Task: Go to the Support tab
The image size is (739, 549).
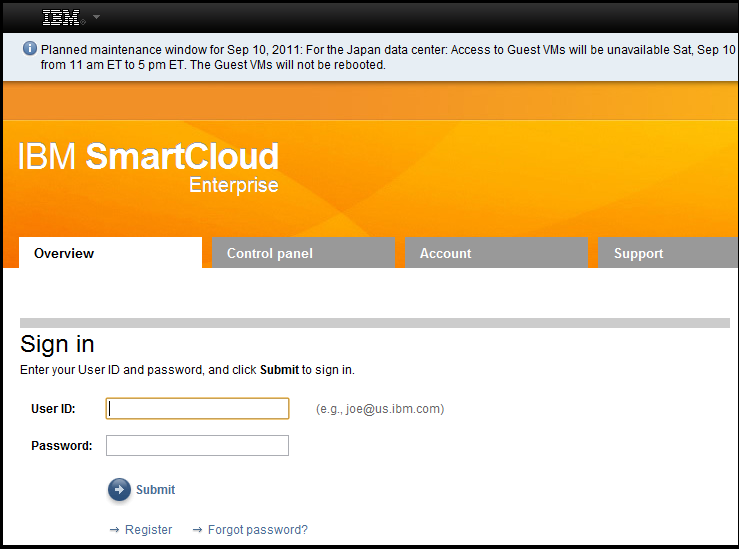Action: tap(668, 253)
